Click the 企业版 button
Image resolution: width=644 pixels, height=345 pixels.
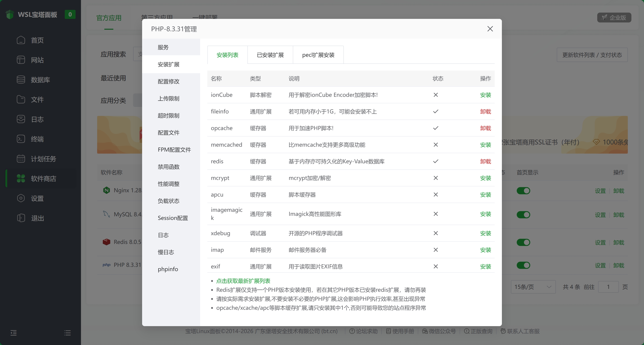tap(614, 18)
